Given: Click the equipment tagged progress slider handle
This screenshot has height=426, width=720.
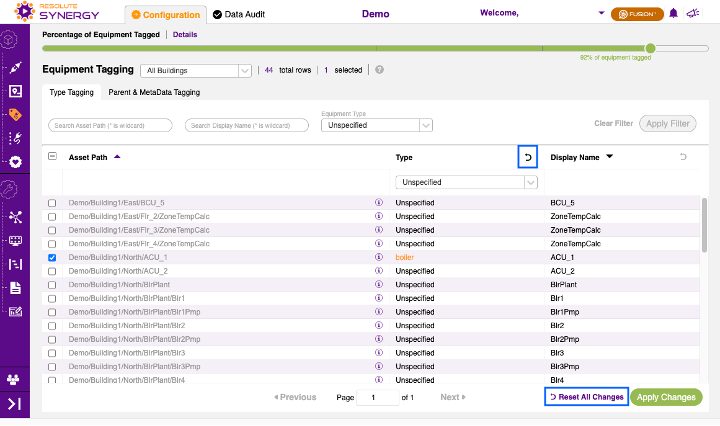Looking at the screenshot, I should click(651, 47).
